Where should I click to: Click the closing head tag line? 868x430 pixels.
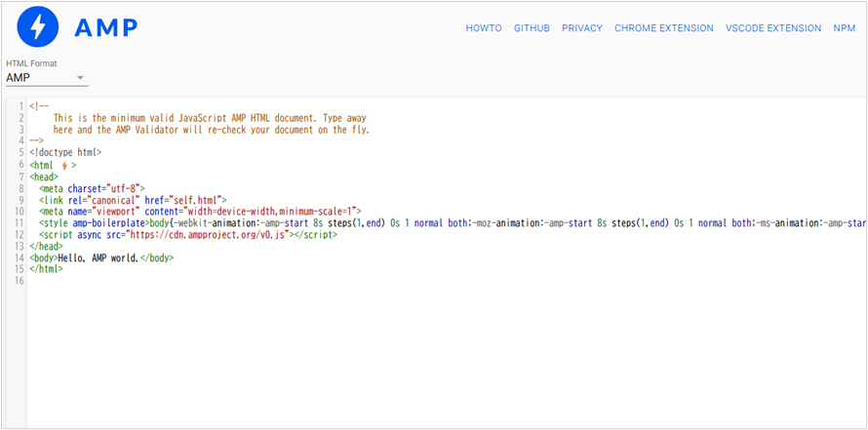pos(47,247)
